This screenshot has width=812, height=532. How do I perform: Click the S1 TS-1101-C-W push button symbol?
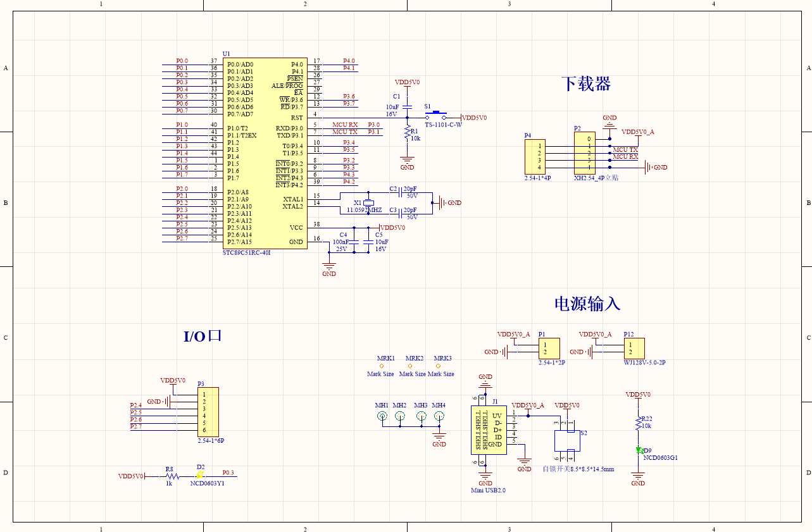point(435,116)
